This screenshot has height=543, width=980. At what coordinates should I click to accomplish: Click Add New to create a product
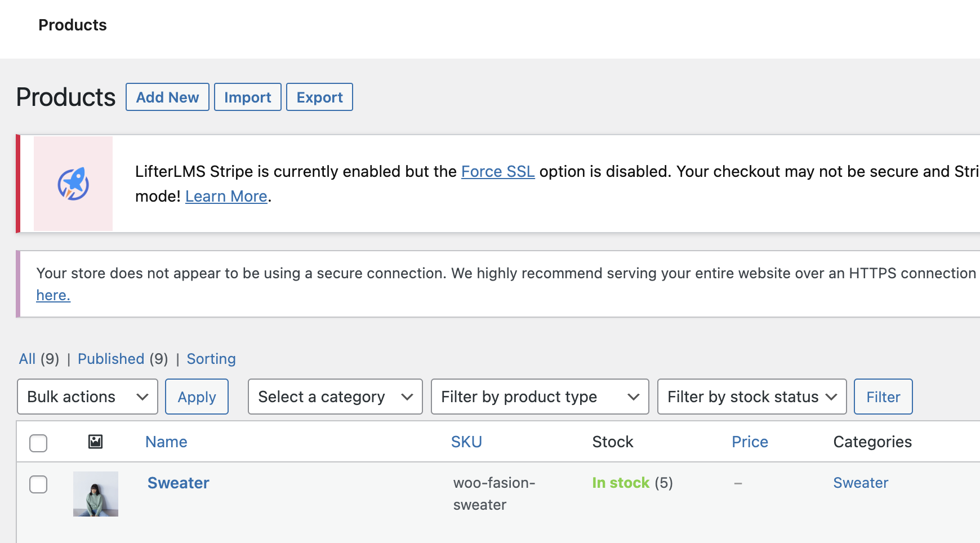coord(167,97)
